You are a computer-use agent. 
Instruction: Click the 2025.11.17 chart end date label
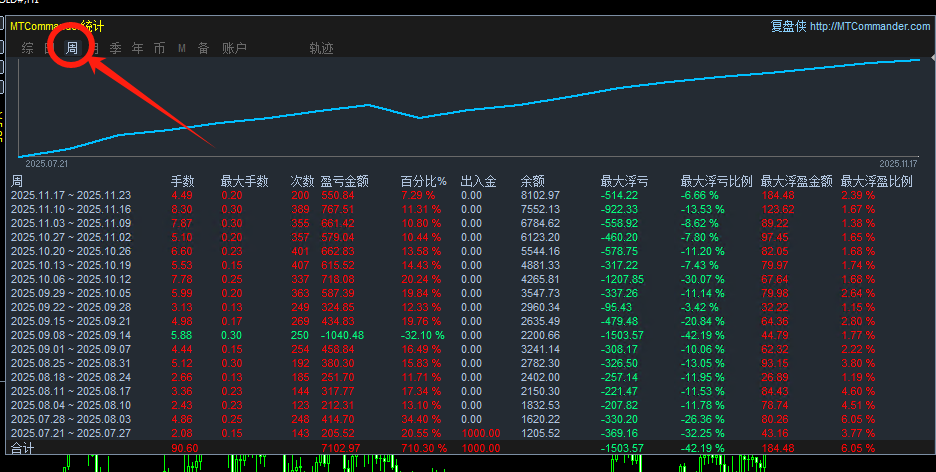898,163
